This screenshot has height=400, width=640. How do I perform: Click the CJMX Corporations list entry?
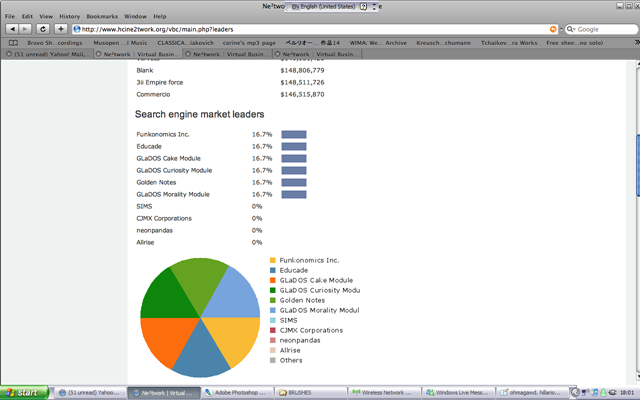pos(164,218)
